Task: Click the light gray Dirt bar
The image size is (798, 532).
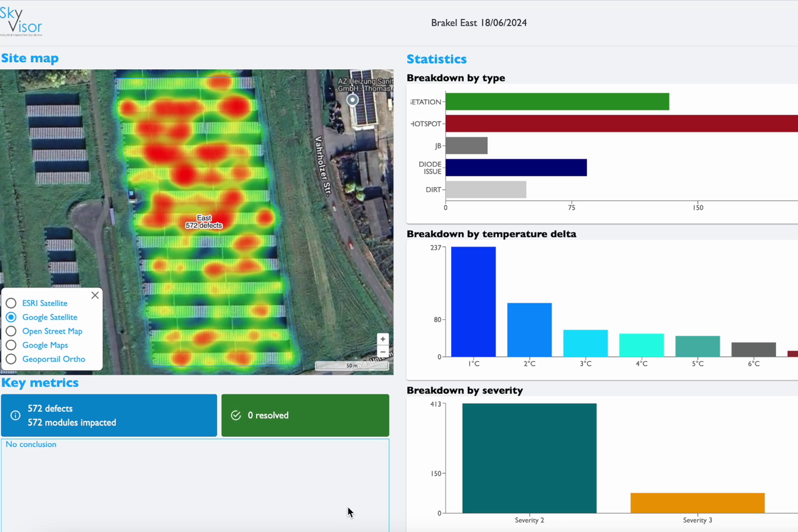Action: [x=486, y=189]
